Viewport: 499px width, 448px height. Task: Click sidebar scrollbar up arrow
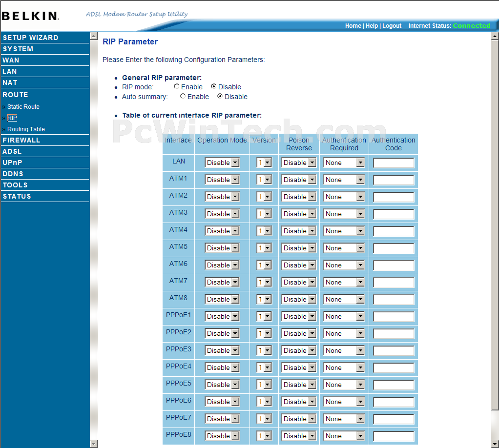pyautogui.click(x=94, y=36)
